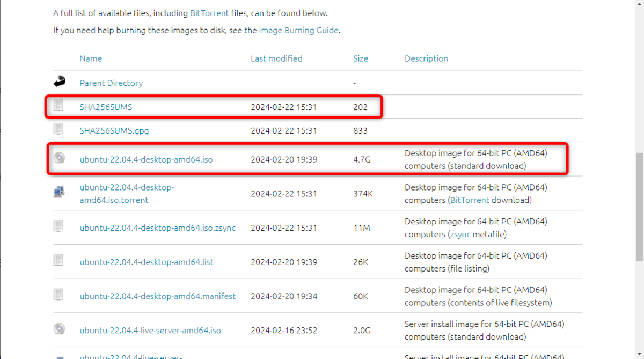Image resolution: width=644 pixels, height=359 pixels.
Task: Open the BitTorrent link in the torrent row's description
Action: click(x=470, y=200)
